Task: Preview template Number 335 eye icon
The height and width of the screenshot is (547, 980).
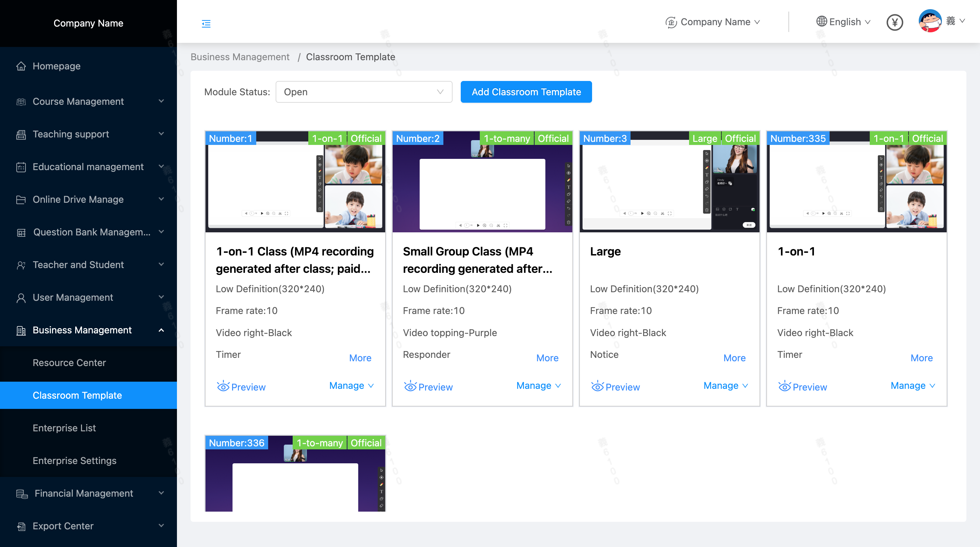Action: pyautogui.click(x=784, y=387)
